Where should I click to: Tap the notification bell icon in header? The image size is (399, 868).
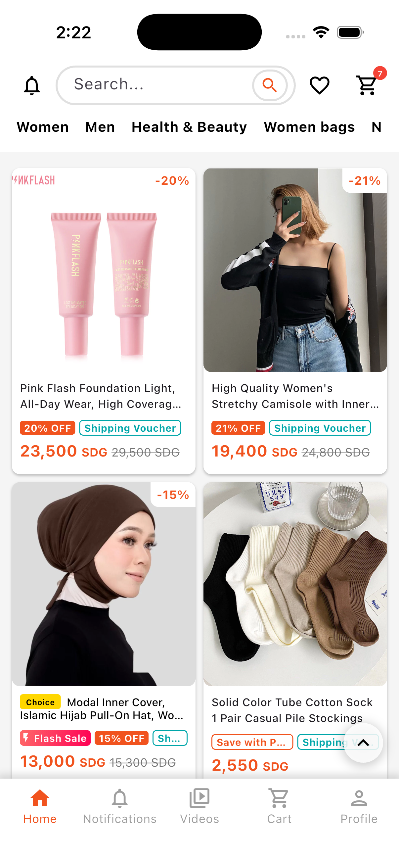click(32, 85)
